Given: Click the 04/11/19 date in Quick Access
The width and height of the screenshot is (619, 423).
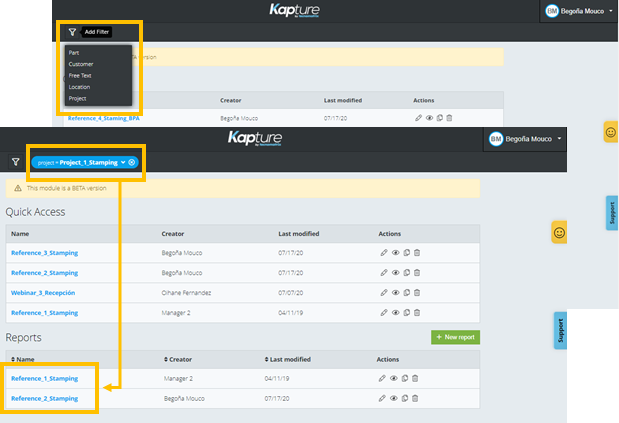Looking at the screenshot, I should coord(291,313).
